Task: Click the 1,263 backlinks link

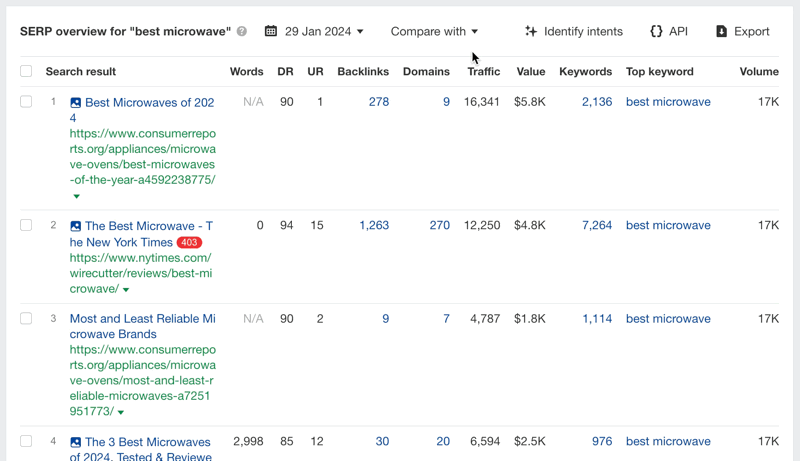Action: [x=374, y=226]
